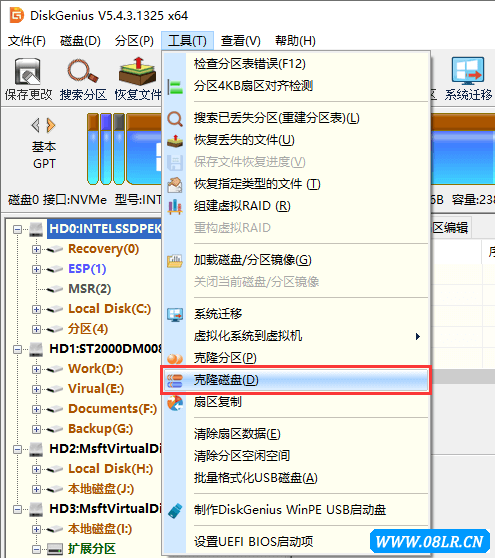Screen dimensions: 495x558
Task: Click the recover specified file types icon
Action: click(x=175, y=185)
